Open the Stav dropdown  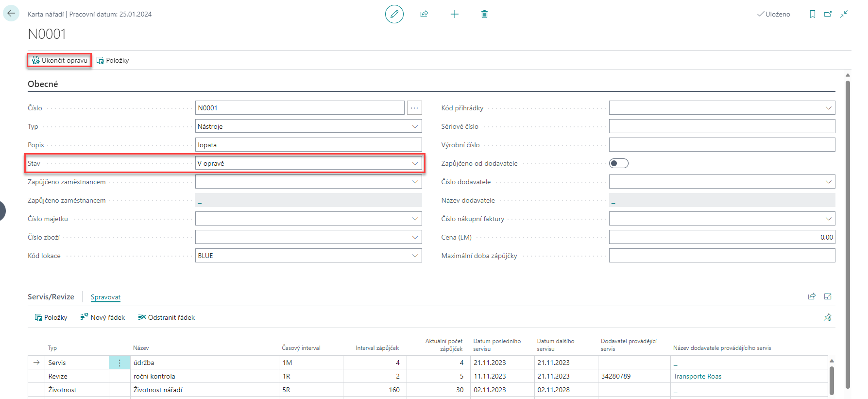pos(415,163)
